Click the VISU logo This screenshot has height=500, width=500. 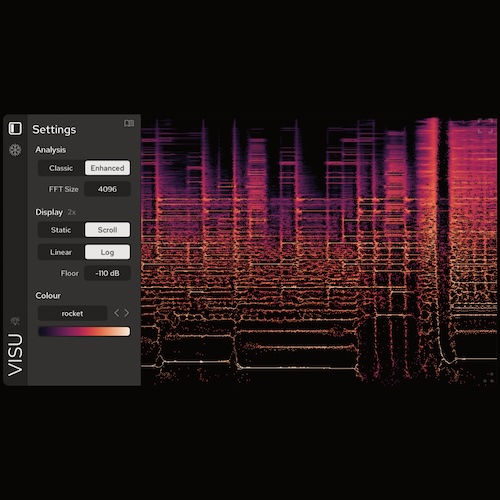15,355
